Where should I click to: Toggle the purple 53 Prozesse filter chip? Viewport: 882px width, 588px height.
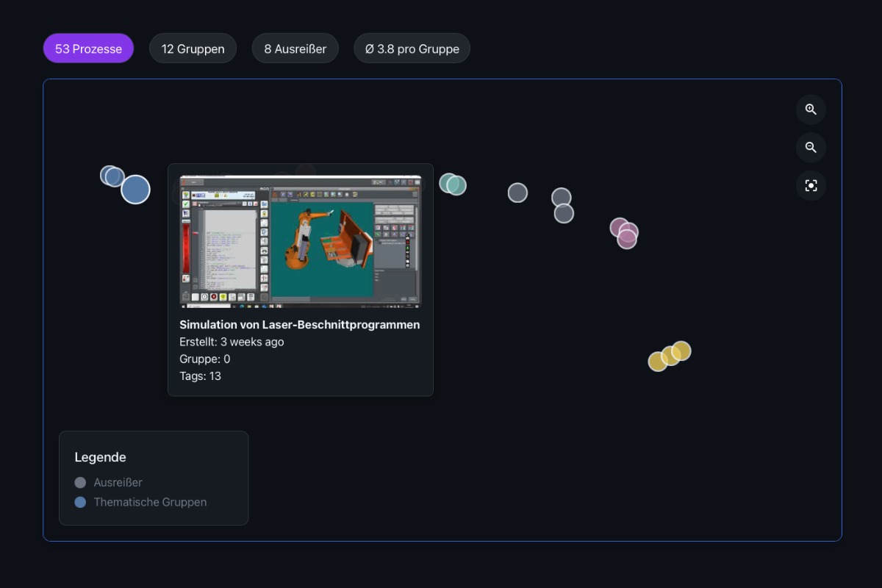click(88, 48)
